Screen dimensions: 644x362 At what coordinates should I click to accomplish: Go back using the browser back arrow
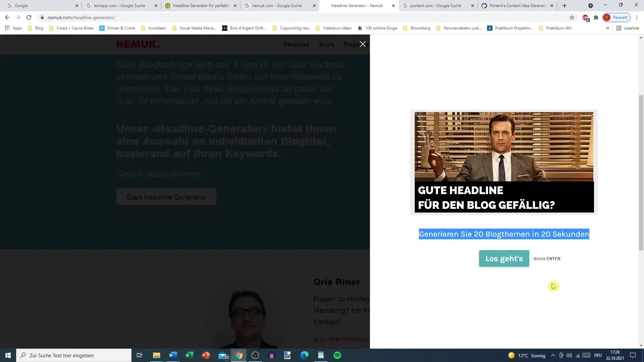[7, 17]
